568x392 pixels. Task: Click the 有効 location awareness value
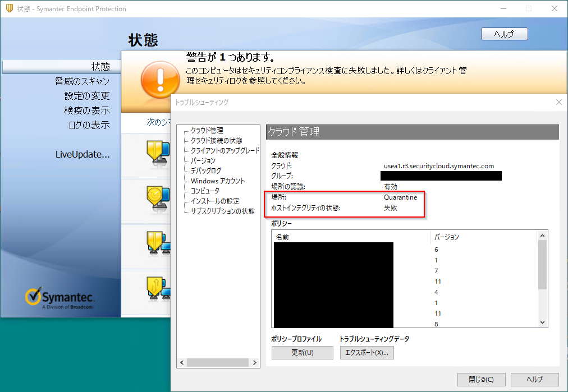click(391, 186)
